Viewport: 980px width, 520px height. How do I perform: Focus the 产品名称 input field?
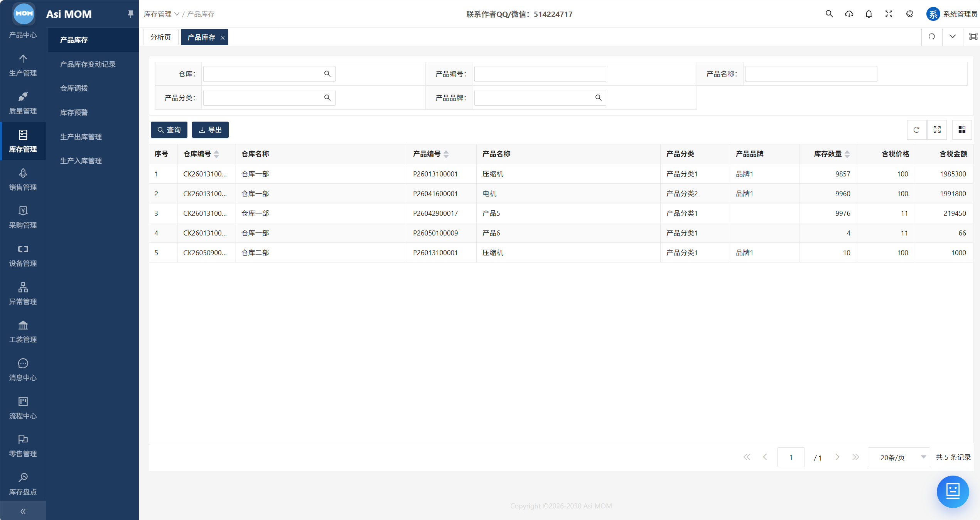(811, 74)
